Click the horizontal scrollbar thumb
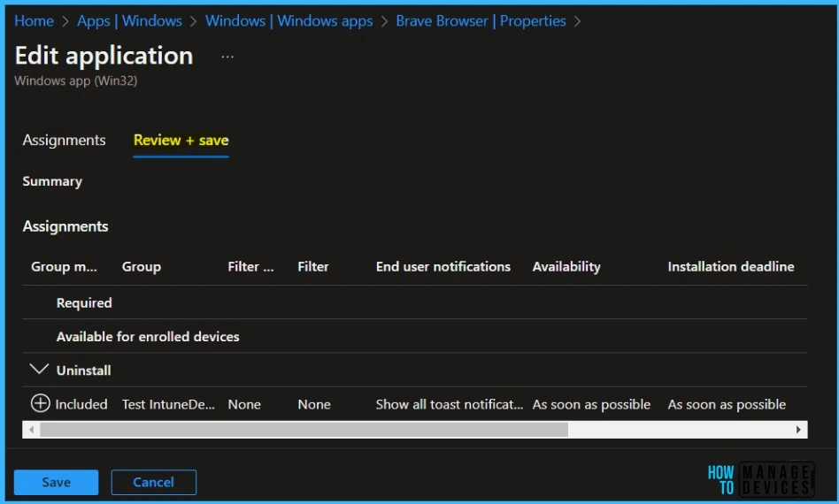 tap(304, 430)
